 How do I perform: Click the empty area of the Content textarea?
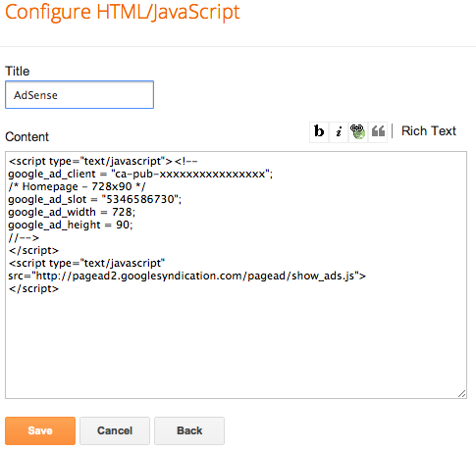(x=236, y=343)
